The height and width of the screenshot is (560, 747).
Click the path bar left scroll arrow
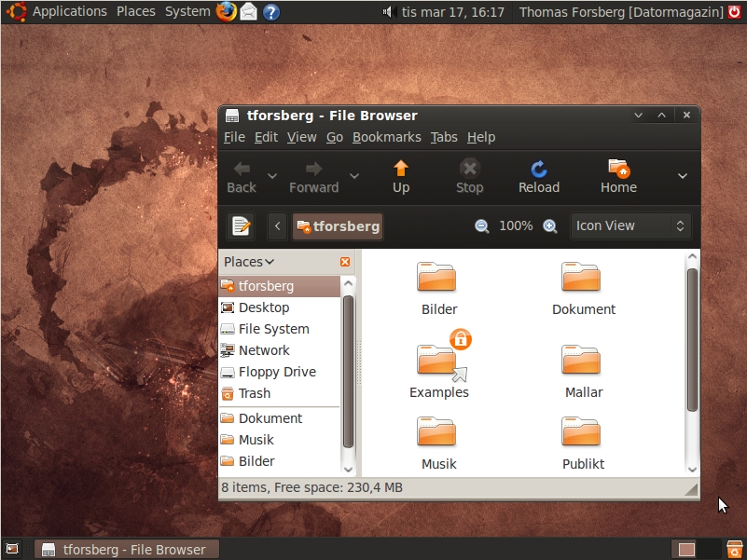(x=277, y=226)
